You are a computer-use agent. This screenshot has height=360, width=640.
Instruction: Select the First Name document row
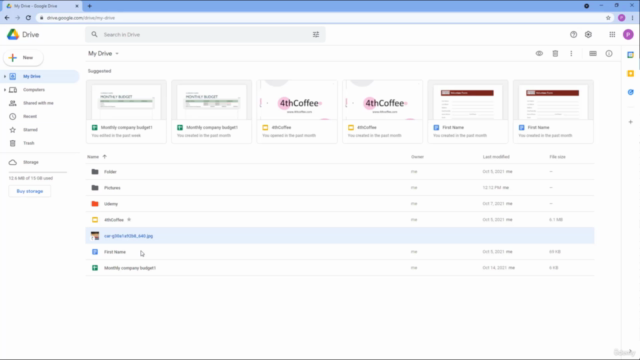pyautogui.click(x=340, y=252)
